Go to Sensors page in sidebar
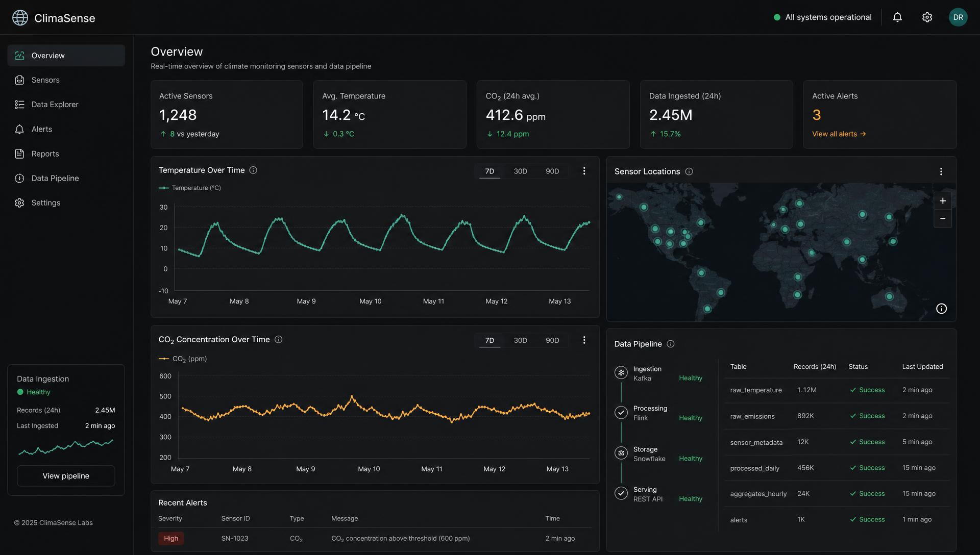Image resolution: width=980 pixels, height=555 pixels. 66,80
